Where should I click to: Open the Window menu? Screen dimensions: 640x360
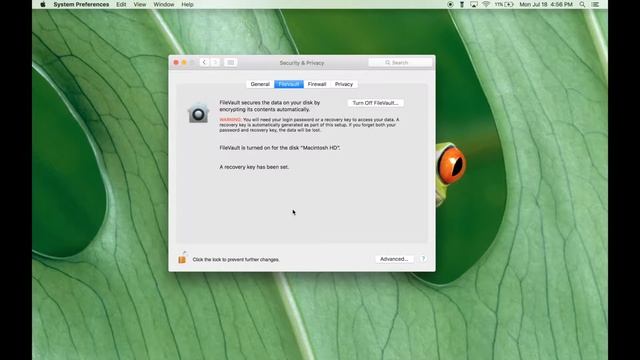(164, 4)
